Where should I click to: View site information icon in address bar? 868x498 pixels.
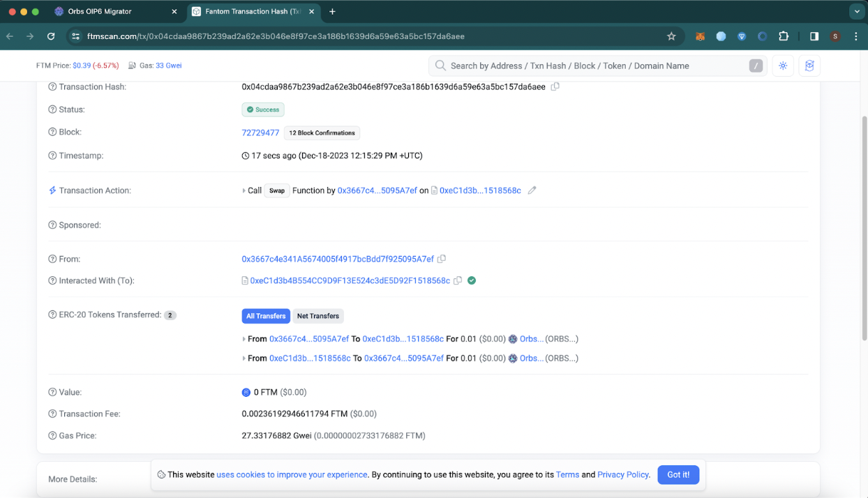75,36
